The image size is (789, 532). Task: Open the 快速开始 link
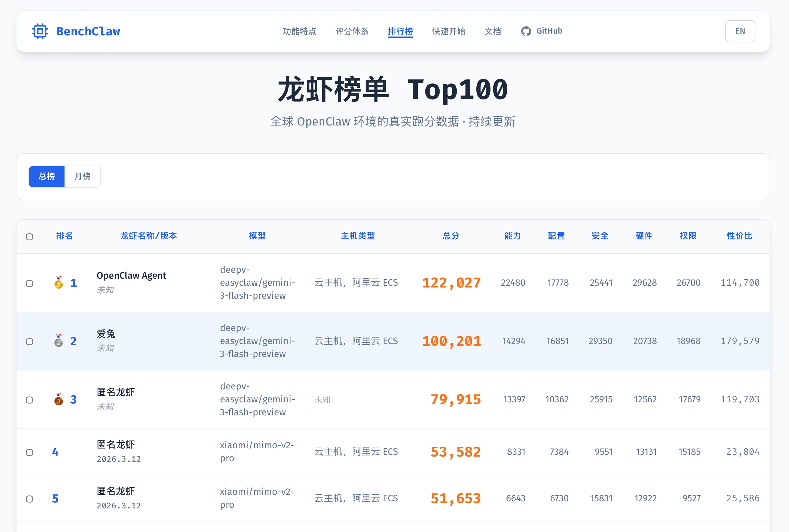(x=448, y=31)
